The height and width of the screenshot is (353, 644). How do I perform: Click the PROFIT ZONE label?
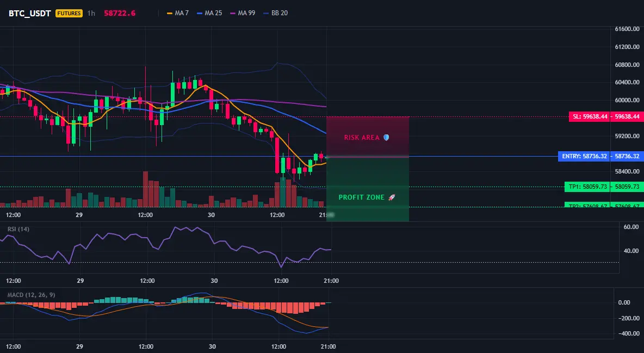click(x=361, y=197)
